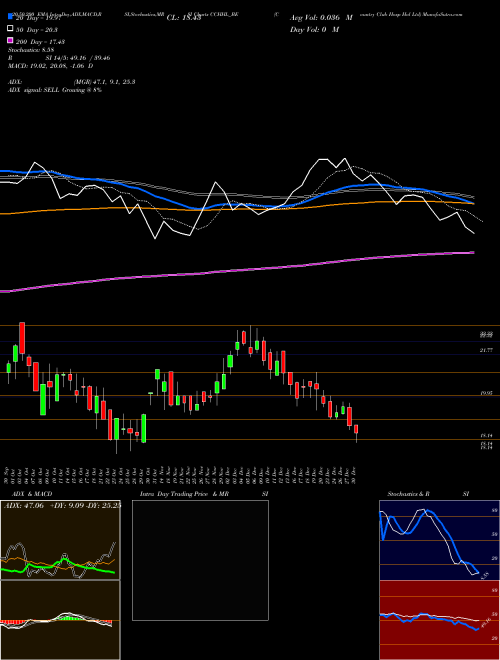Click the navy Stochastics chart panel
The image size is (500, 660).
[439, 540]
